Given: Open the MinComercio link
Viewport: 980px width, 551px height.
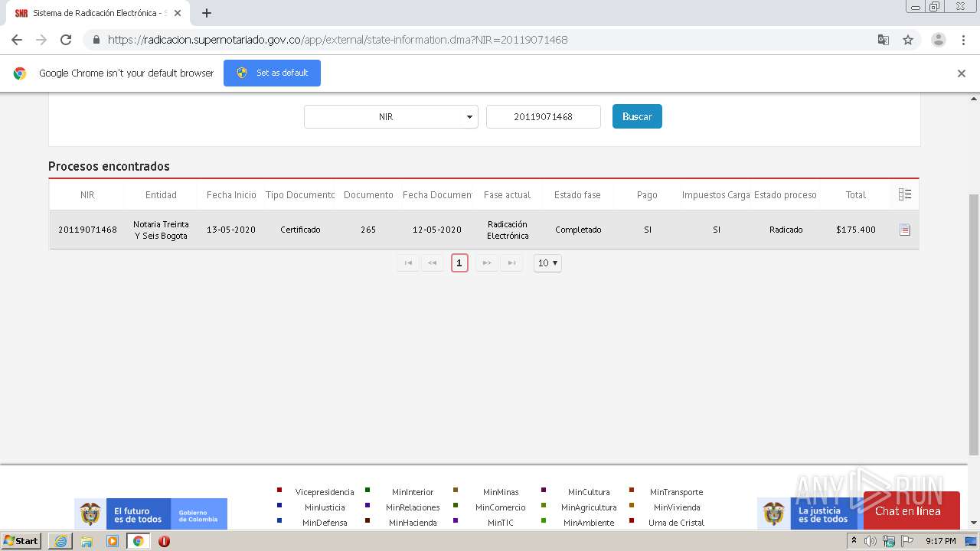Looking at the screenshot, I should [501, 507].
